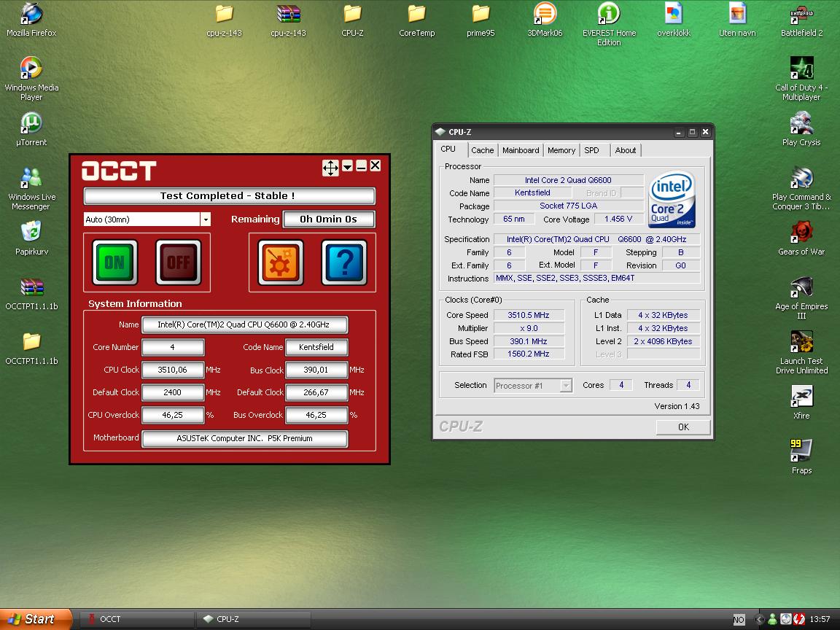Launch Battlefield 2 desktop shortcut
The width and height of the screenshot is (840, 630).
pos(801,20)
